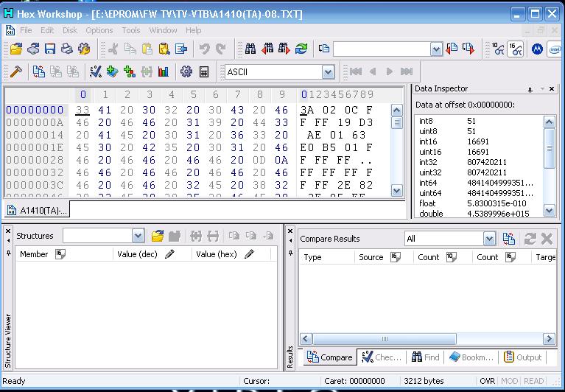Open the Options menu
The width and height of the screenshot is (565, 392).
99,30
